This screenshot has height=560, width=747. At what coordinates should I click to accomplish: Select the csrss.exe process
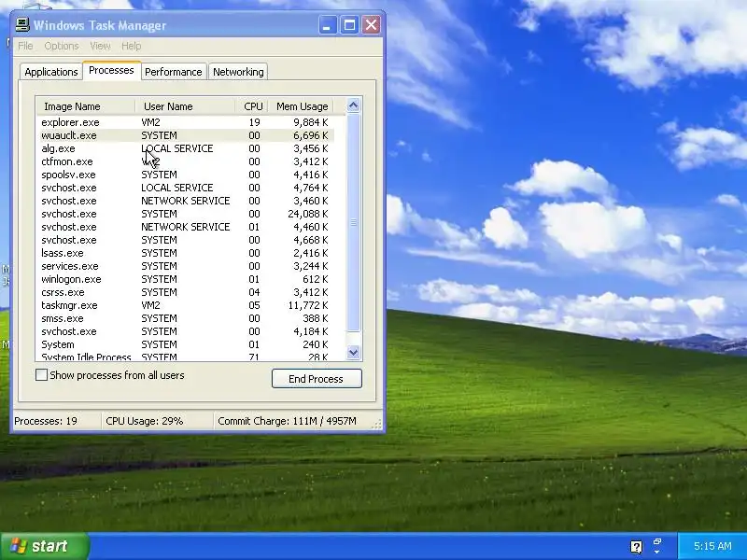pos(185,292)
